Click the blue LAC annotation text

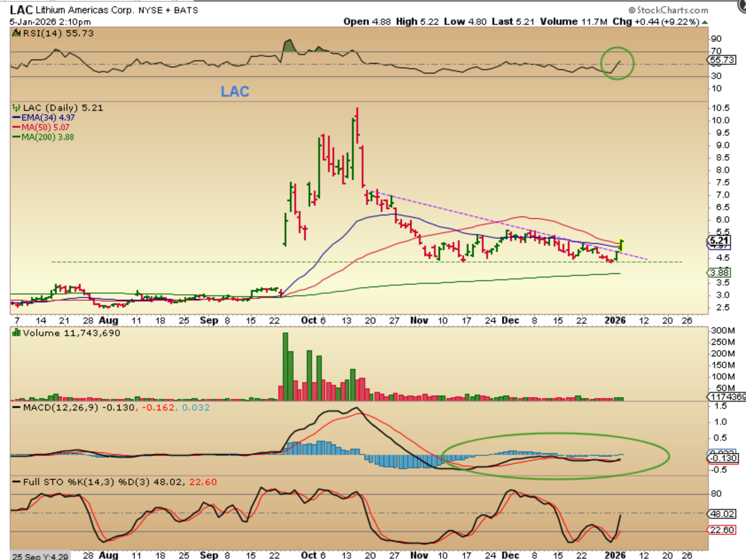[x=235, y=91]
